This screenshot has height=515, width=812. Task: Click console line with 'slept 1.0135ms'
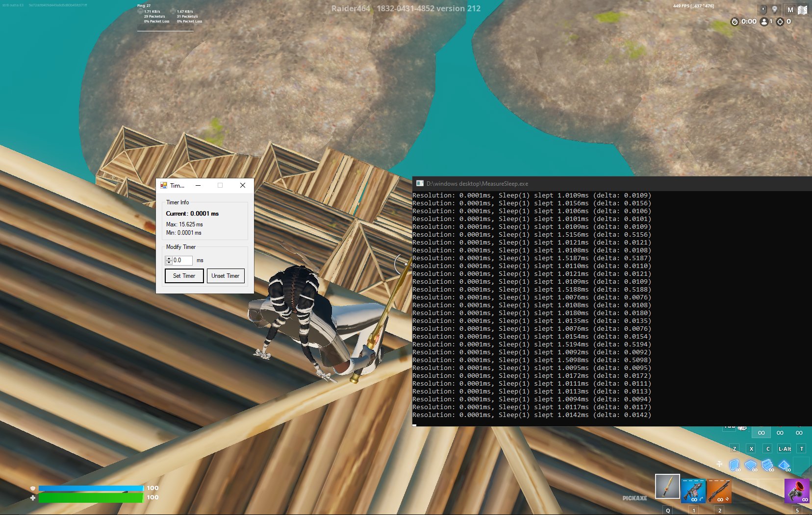[532, 321]
